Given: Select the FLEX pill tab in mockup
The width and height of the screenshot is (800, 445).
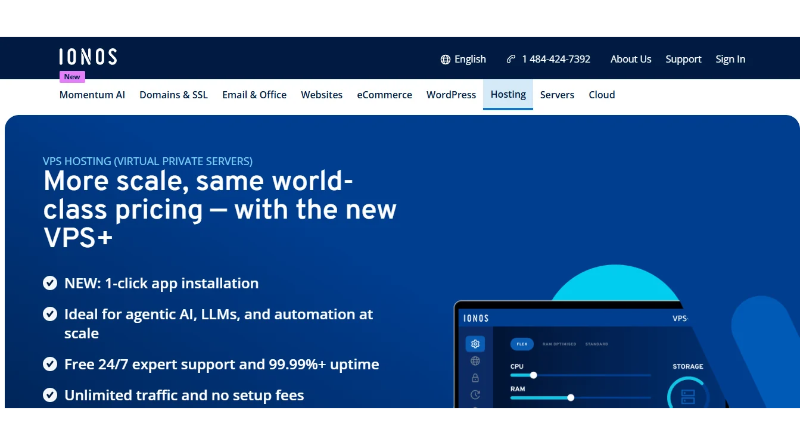Looking at the screenshot, I should (x=522, y=344).
